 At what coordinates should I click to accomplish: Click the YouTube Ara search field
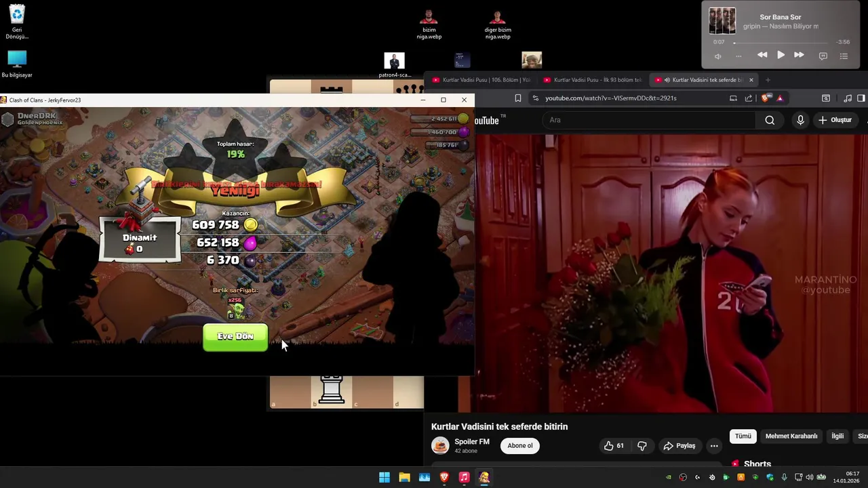648,120
